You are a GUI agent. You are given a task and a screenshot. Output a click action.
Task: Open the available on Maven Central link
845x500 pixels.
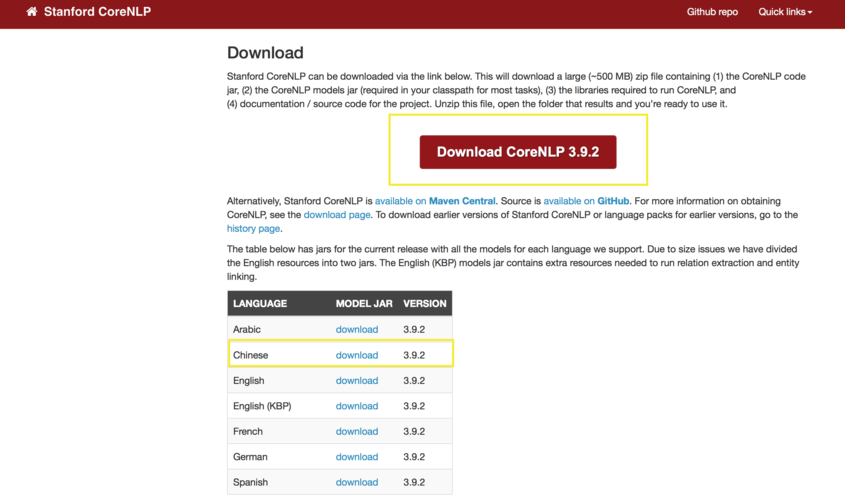(435, 201)
